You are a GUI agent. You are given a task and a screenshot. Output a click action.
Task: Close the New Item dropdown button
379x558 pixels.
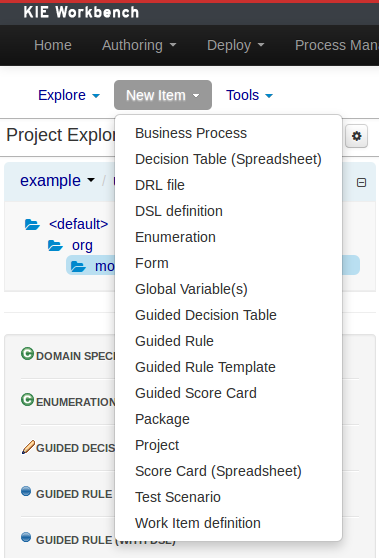pos(163,95)
